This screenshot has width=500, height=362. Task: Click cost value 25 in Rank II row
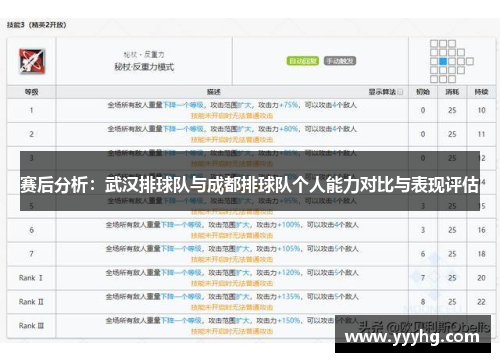point(452,302)
